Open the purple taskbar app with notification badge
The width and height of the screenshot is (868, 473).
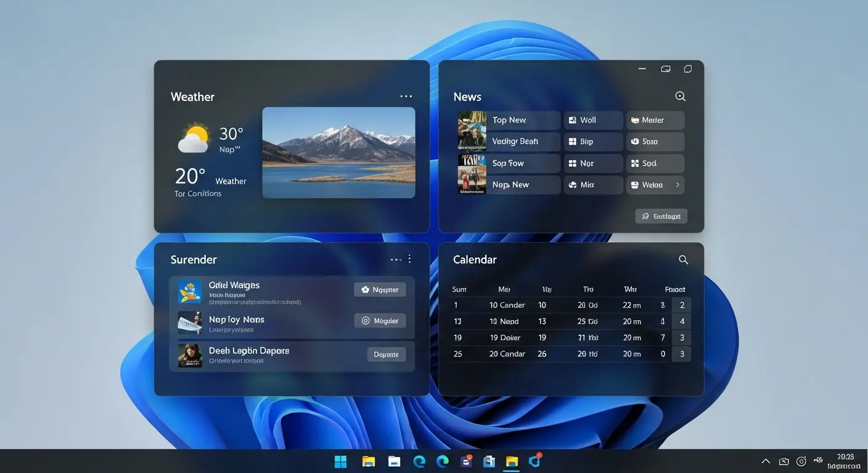[x=466, y=461]
